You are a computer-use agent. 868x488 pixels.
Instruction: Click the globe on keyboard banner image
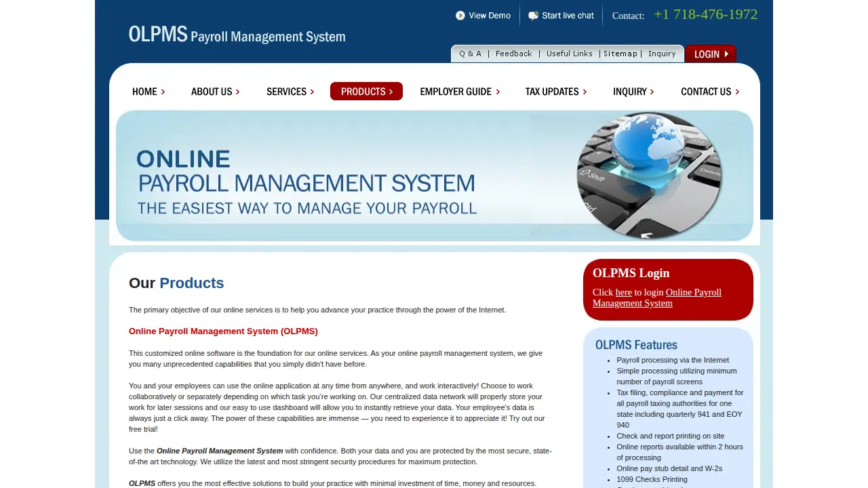pyautogui.click(x=649, y=176)
